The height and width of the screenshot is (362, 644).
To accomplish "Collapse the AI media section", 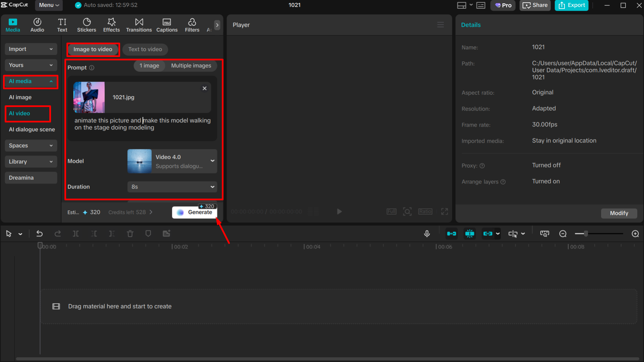I will [51, 81].
